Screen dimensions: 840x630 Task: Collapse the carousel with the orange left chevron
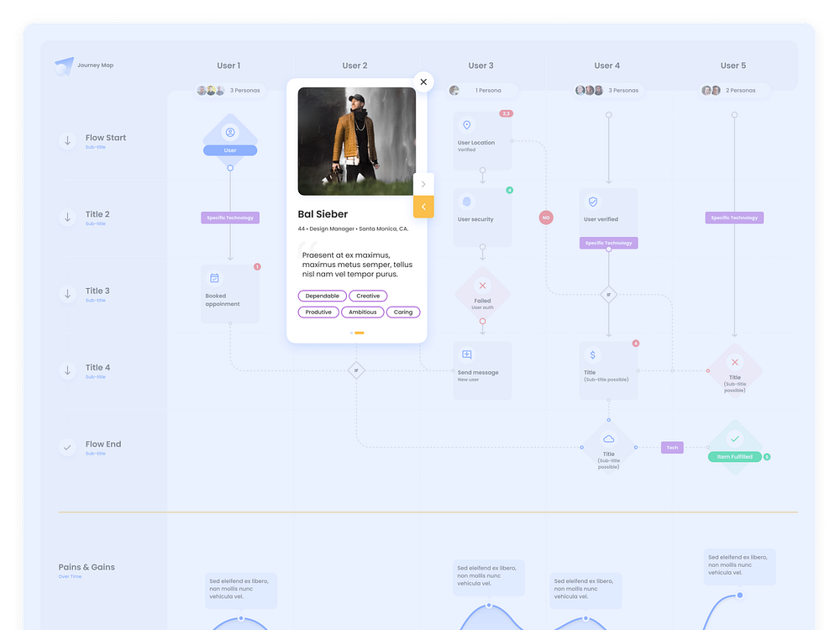point(423,207)
